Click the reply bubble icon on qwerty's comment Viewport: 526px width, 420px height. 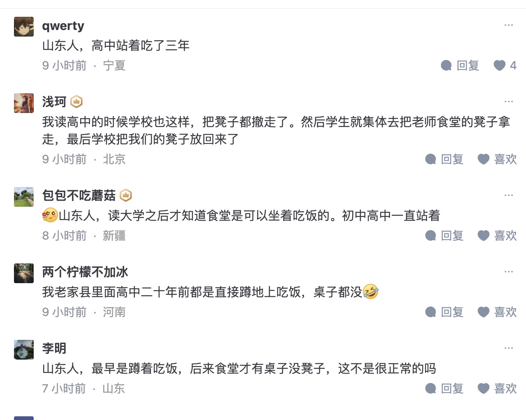tap(446, 65)
